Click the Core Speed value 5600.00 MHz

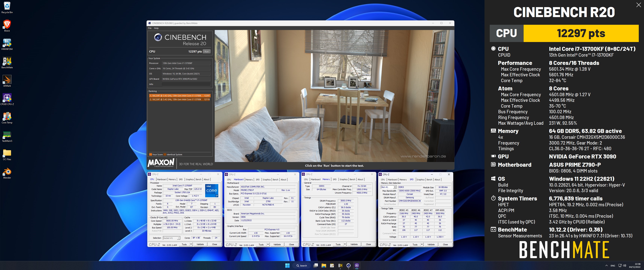click(172, 221)
